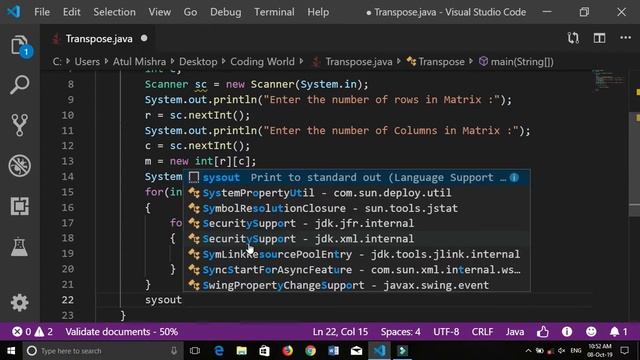640x360 pixels.
Task: Open Word from the taskbar
Action: coord(333,351)
